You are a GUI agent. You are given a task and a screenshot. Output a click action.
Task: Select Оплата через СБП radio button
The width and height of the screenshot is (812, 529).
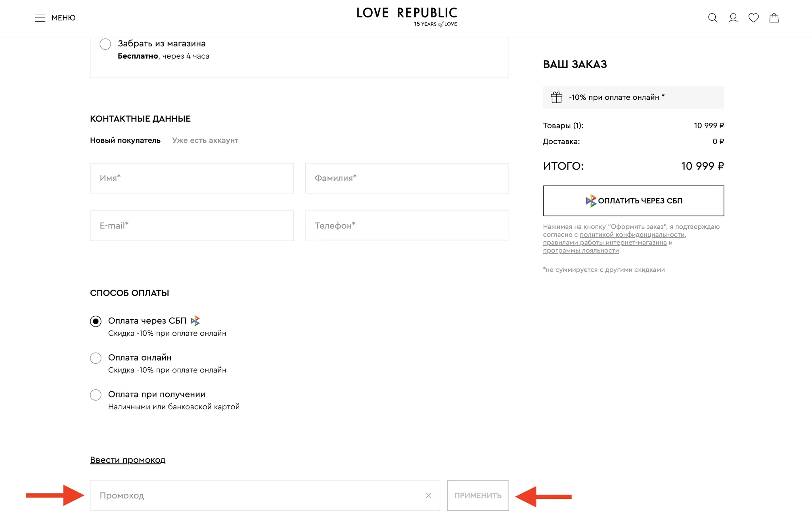tap(96, 321)
